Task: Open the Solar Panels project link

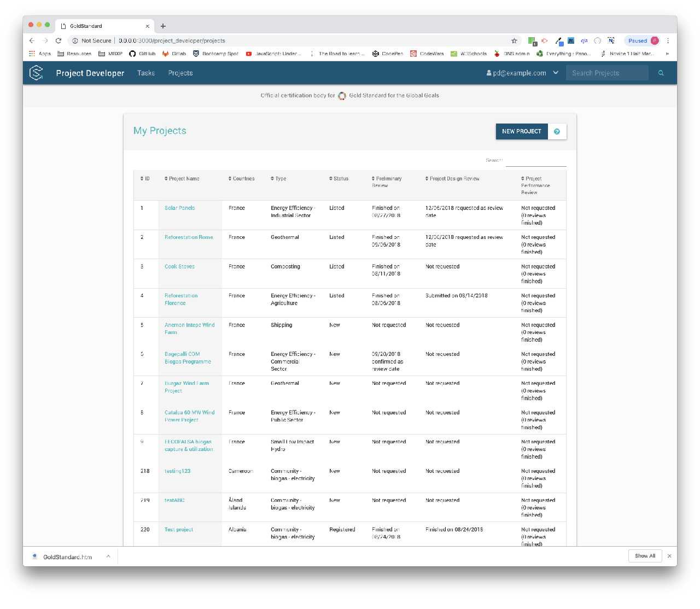Action: click(x=180, y=208)
